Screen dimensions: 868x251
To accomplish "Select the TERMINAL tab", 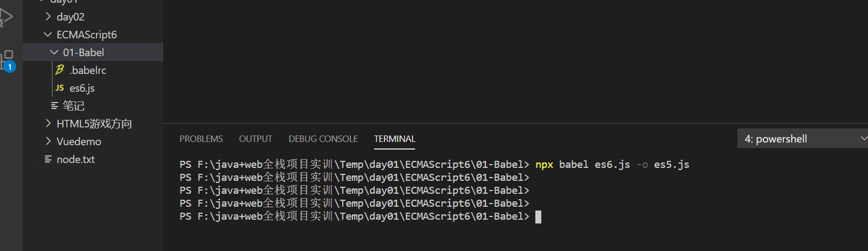I will click(395, 139).
